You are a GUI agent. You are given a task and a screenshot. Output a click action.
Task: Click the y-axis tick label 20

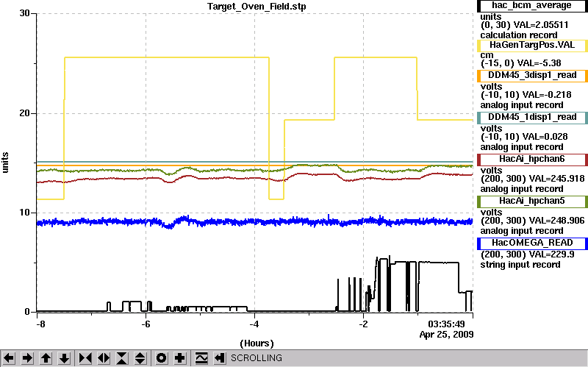(24, 113)
